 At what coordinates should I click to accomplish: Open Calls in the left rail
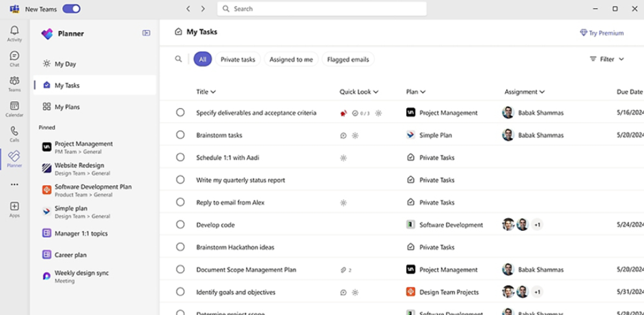[14, 134]
